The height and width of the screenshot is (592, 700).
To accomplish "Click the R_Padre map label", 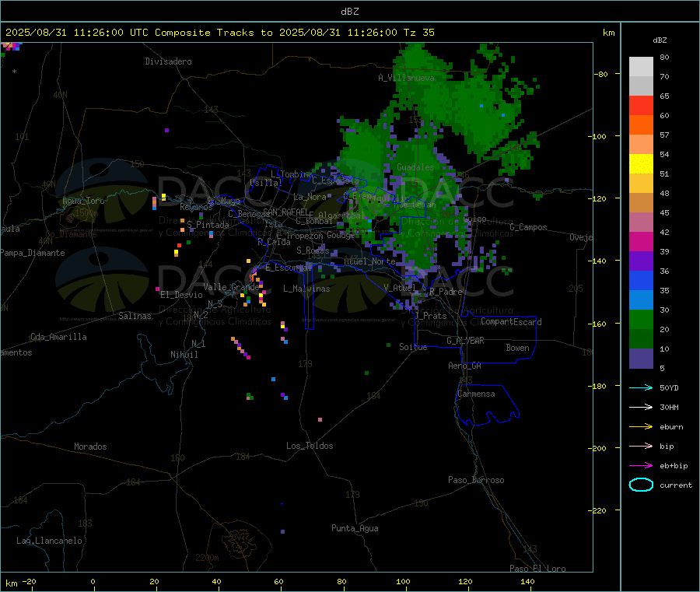I will point(446,292).
